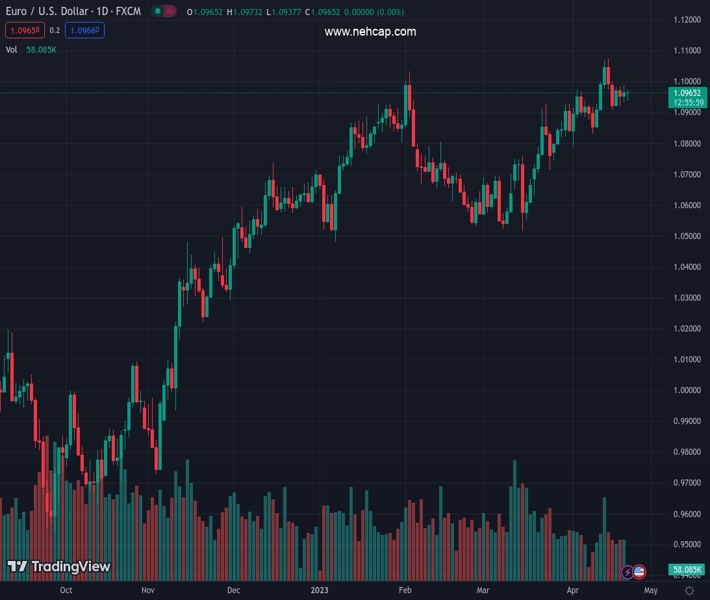Toggle the red pill indicator beside FXCM

click(x=171, y=11)
